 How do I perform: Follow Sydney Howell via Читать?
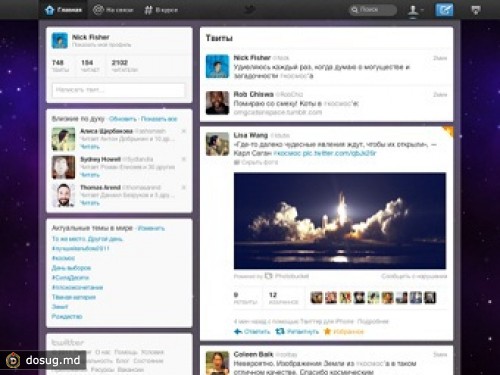[x=90, y=175]
